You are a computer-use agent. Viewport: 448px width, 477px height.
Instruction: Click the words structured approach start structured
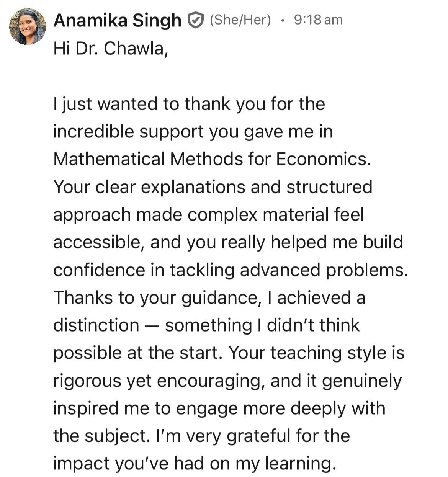[329, 187]
